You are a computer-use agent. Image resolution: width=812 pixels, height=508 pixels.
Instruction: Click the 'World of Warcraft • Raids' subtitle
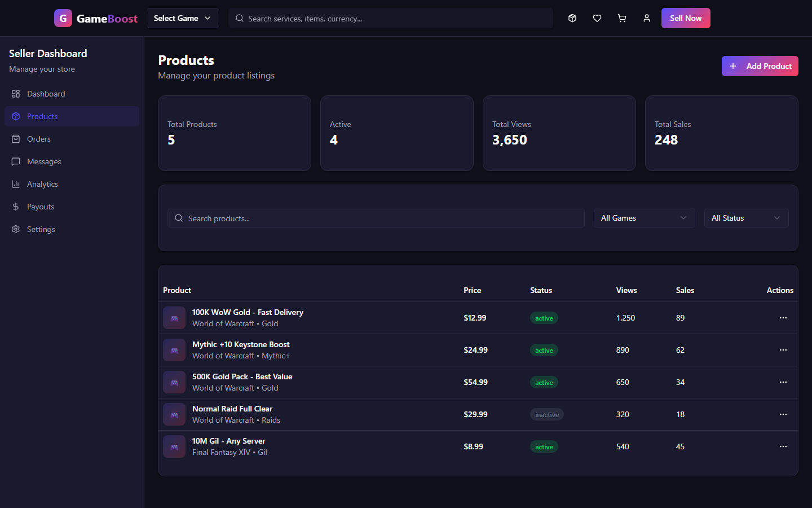(236, 420)
